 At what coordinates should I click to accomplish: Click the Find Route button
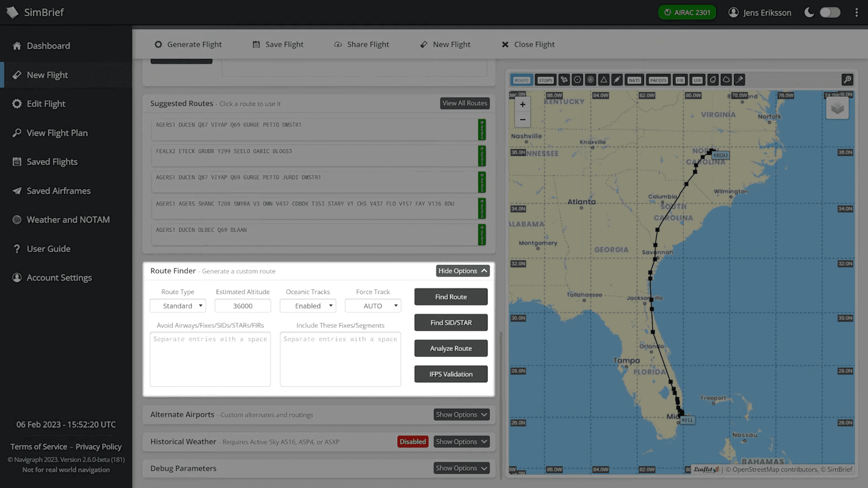click(451, 297)
